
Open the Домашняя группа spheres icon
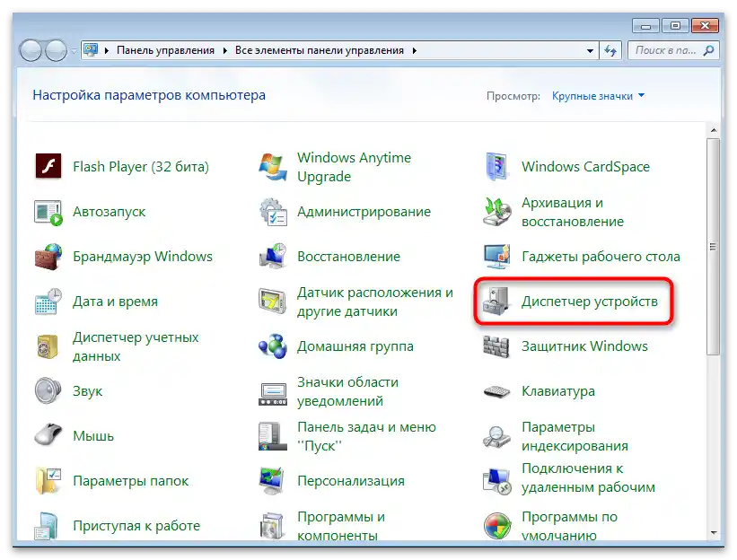click(x=273, y=346)
